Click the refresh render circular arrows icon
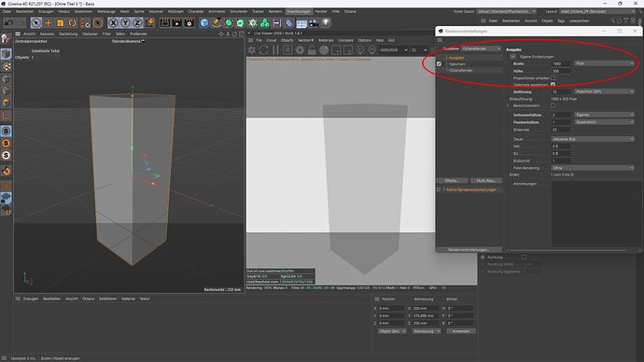Image resolution: width=644 pixels, height=362 pixels. tap(263, 50)
